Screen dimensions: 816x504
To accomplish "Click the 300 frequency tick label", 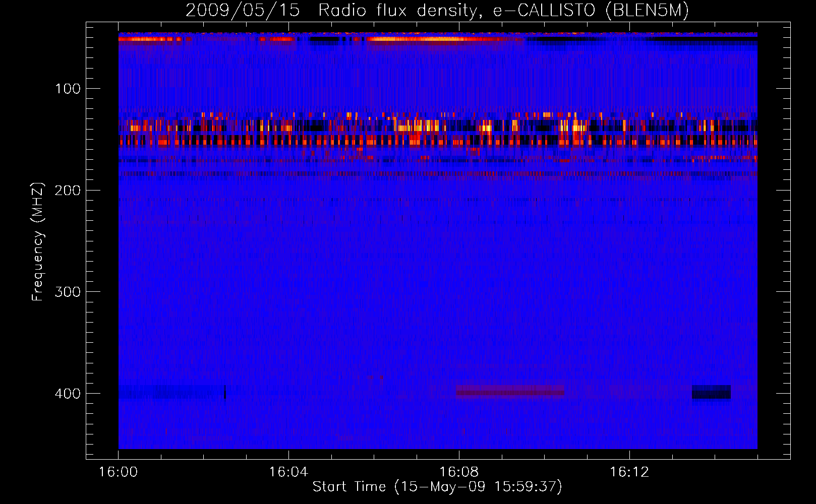I will pyautogui.click(x=68, y=292).
